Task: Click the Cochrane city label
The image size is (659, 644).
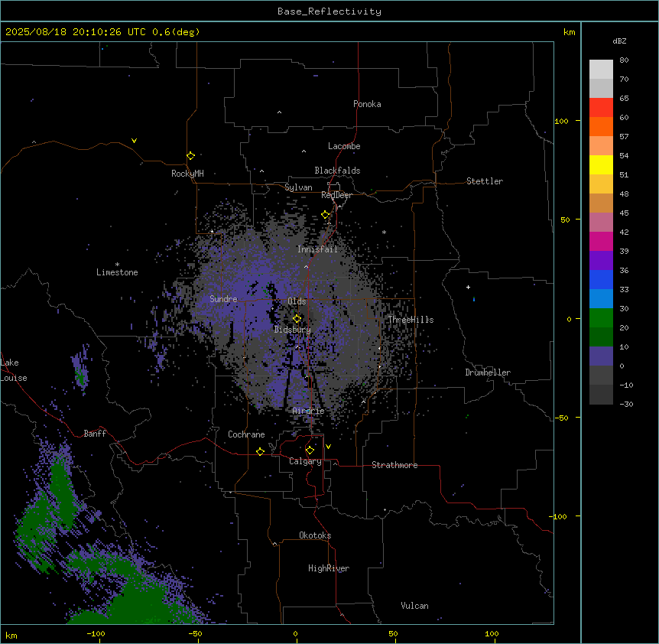Action: 246,434
